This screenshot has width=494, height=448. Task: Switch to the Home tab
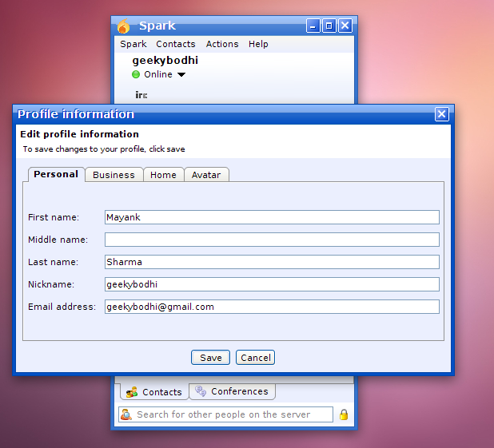[163, 175]
